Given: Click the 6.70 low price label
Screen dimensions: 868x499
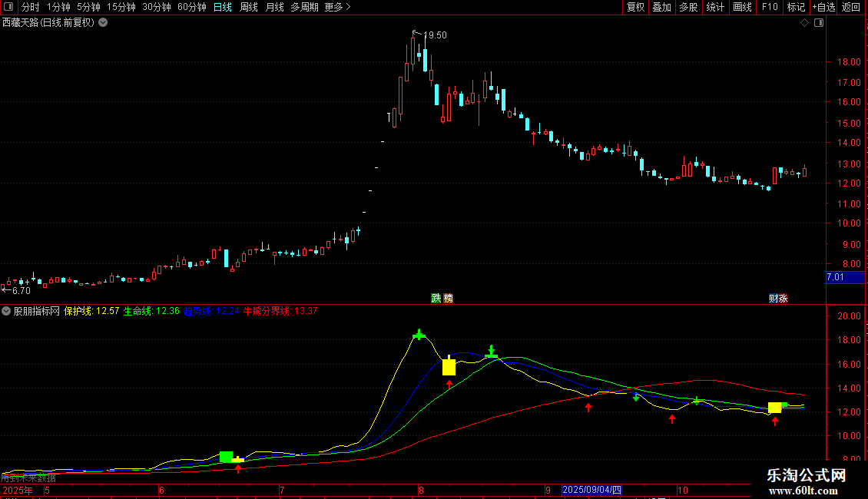Looking at the screenshot, I should [21, 291].
